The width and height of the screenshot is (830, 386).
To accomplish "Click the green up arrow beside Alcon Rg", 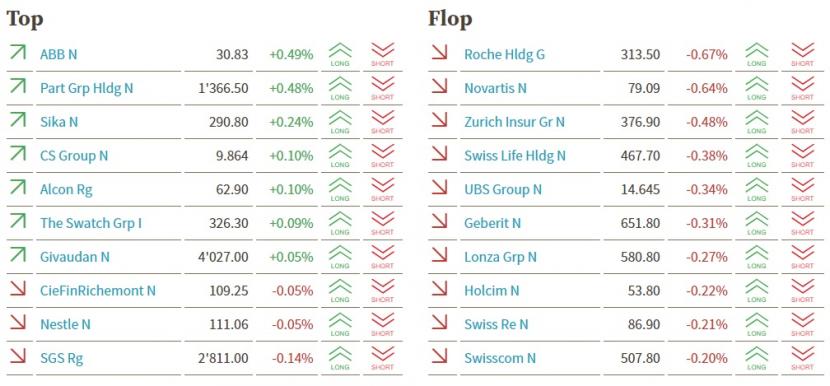I will point(17,187).
